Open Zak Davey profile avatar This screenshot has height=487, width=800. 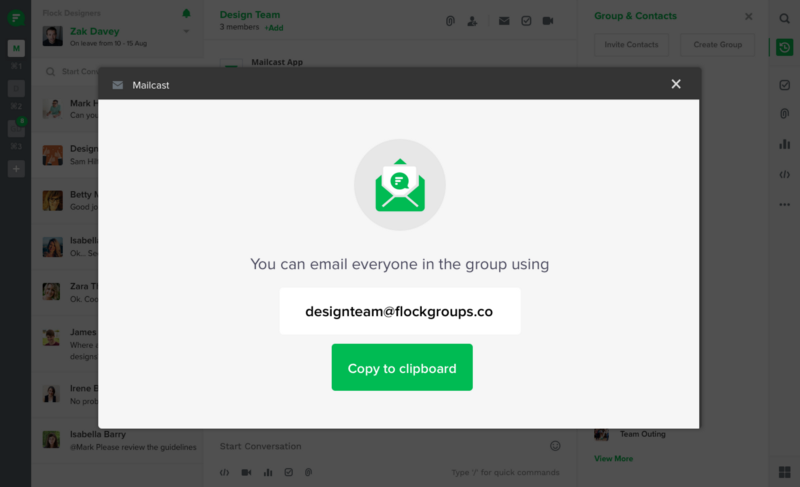(x=53, y=36)
